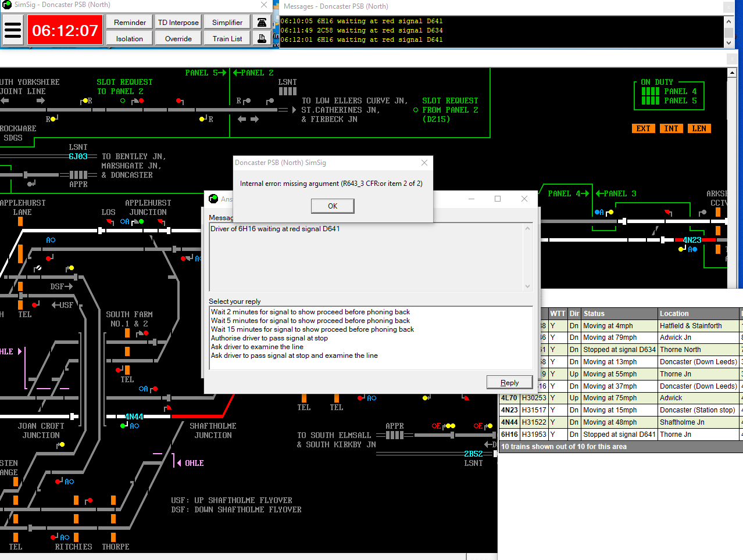
Task: Sort train list by Location column header
Action: [699, 314]
